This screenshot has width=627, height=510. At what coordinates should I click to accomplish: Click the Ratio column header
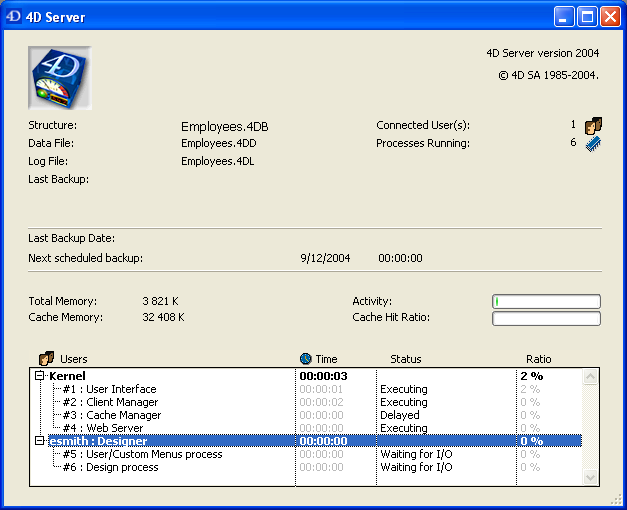pyautogui.click(x=538, y=359)
